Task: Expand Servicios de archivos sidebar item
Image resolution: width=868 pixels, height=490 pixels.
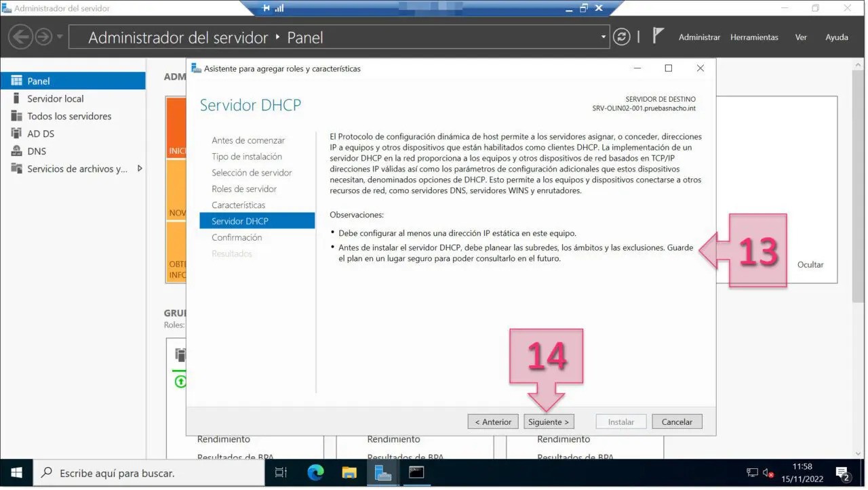Action: (x=140, y=169)
